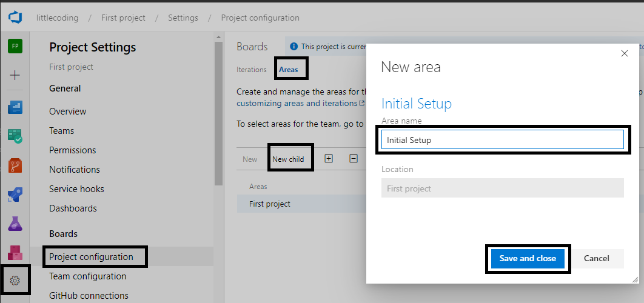Click the Area name input field
The image size is (644, 303).
tap(502, 139)
